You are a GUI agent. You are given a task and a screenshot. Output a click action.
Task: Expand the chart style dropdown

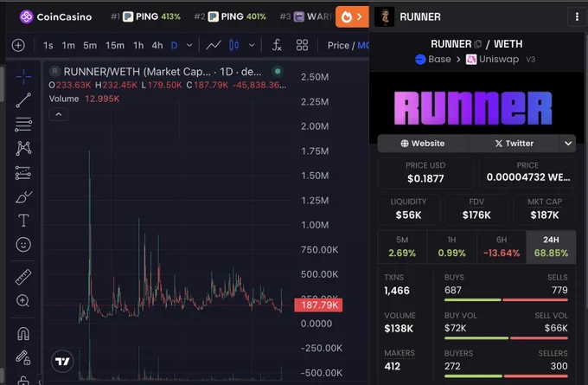click(x=252, y=45)
